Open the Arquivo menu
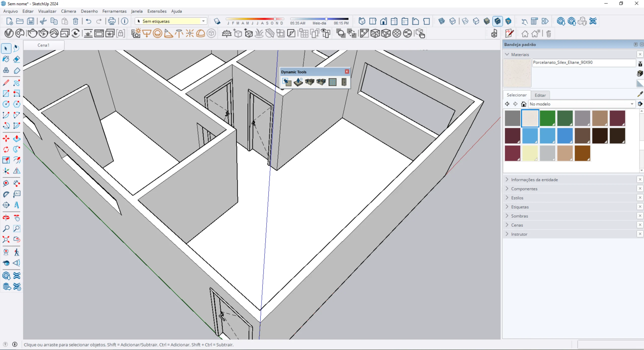 (10, 11)
